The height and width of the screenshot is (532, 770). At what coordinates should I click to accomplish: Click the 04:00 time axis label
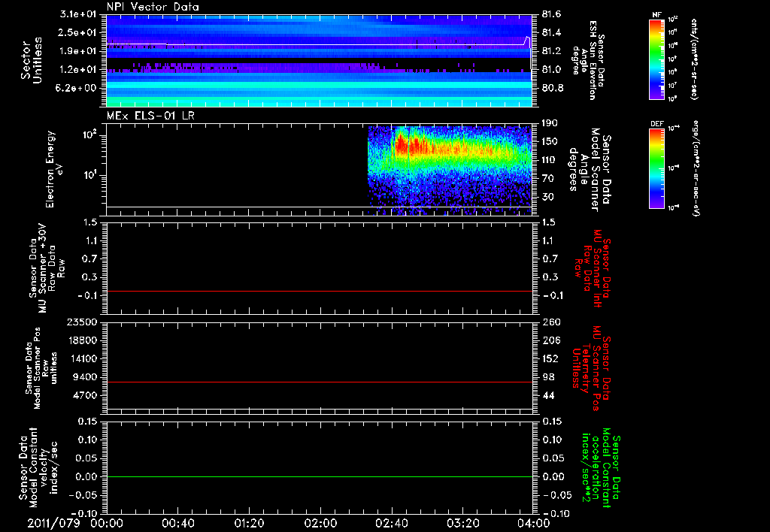tap(534, 523)
